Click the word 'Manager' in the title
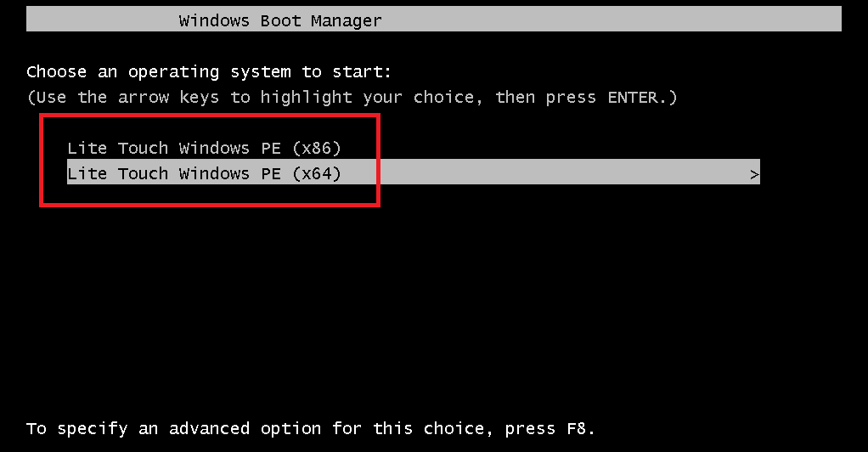868x452 pixels. tap(347, 20)
